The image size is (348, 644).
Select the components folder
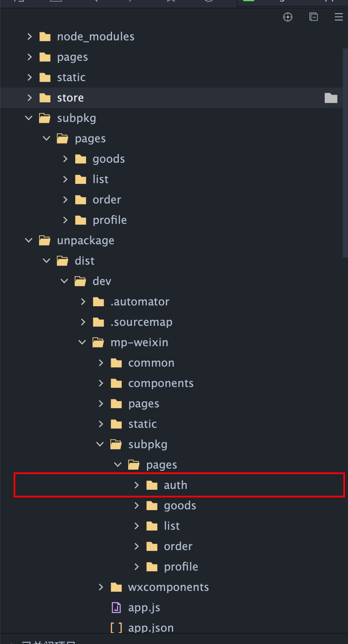point(160,383)
